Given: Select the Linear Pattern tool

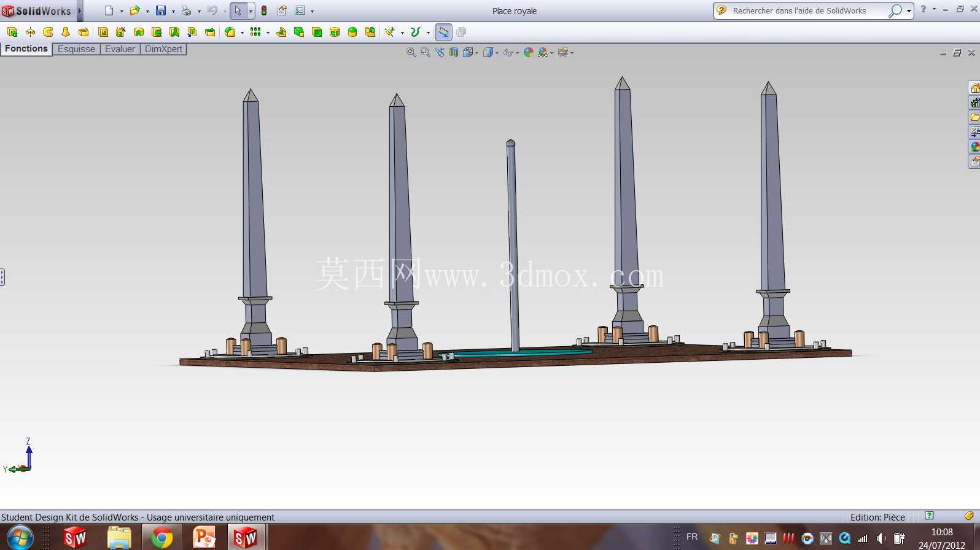Looking at the screenshot, I should click(255, 32).
